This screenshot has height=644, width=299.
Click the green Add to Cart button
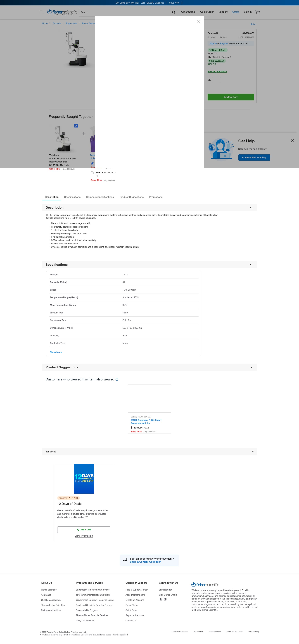point(231,97)
